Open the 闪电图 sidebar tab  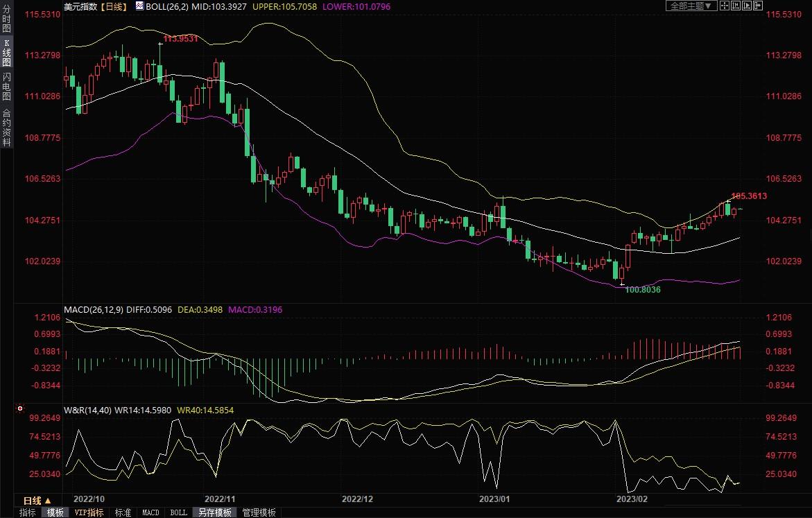coord(6,87)
